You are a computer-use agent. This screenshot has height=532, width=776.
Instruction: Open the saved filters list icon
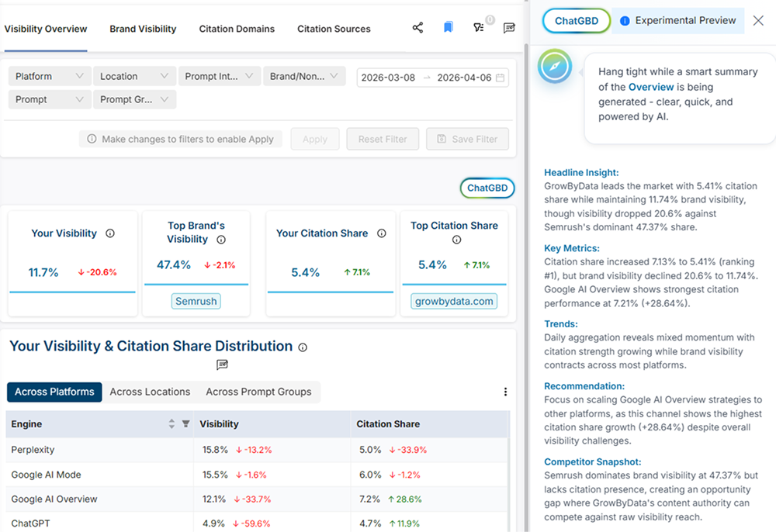pyautogui.click(x=479, y=28)
